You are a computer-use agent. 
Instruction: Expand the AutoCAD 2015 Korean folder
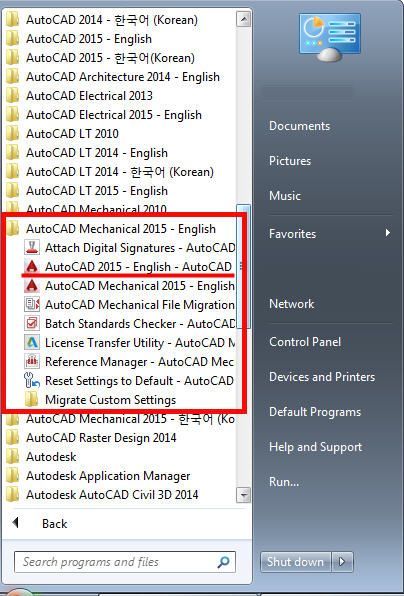click(110, 58)
